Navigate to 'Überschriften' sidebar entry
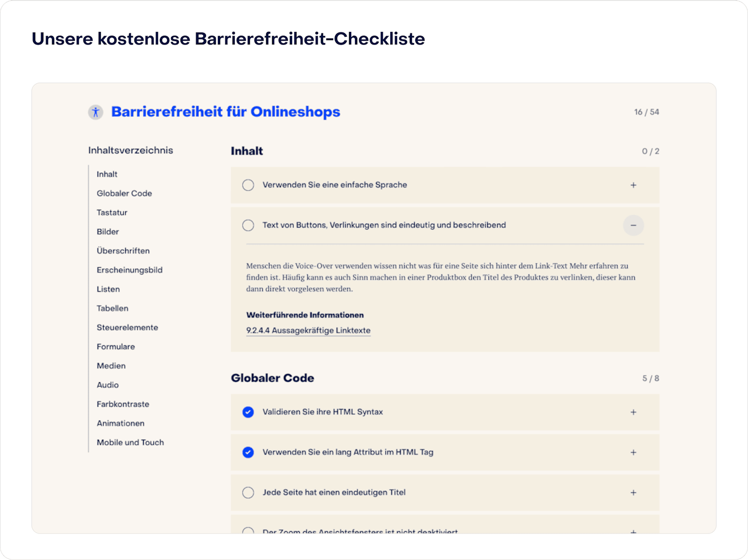 [x=123, y=251]
